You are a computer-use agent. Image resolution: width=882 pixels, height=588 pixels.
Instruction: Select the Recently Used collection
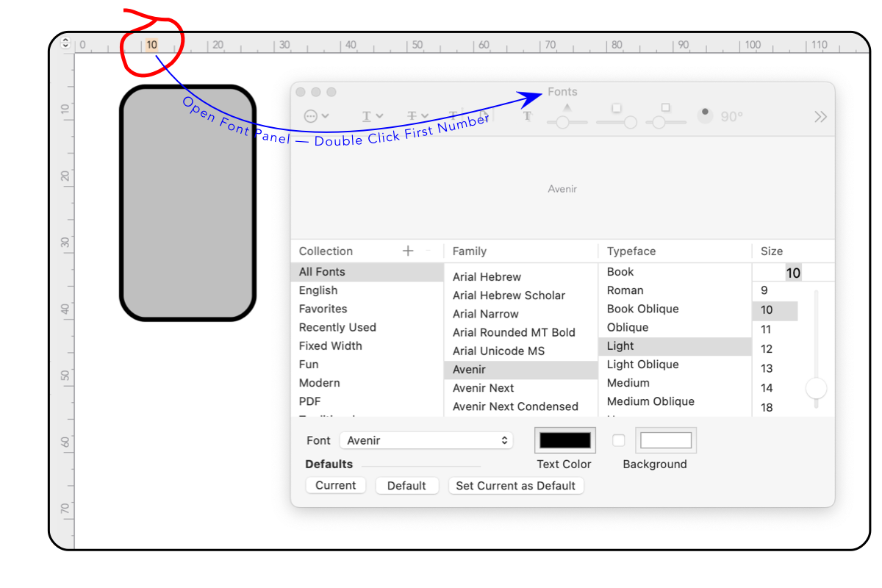pos(367,327)
